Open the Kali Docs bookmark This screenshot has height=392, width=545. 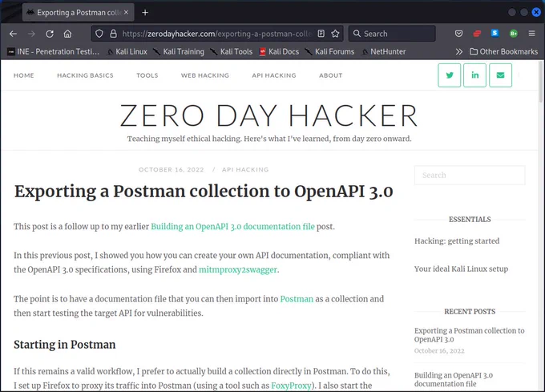click(280, 52)
